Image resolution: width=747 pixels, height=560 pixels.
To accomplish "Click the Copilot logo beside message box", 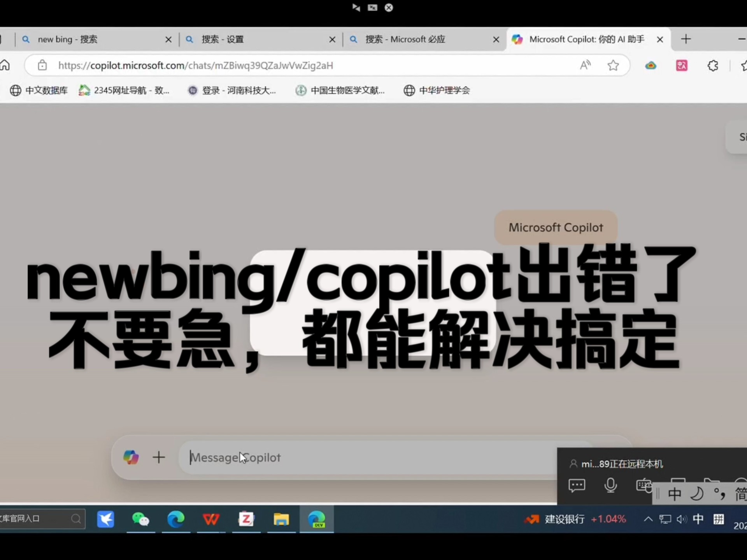I will [131, 457].
